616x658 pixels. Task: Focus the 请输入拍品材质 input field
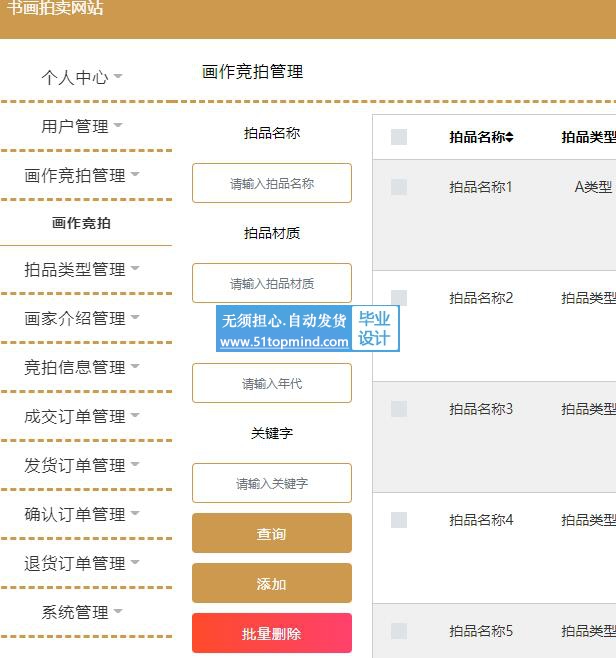[272, 283]
